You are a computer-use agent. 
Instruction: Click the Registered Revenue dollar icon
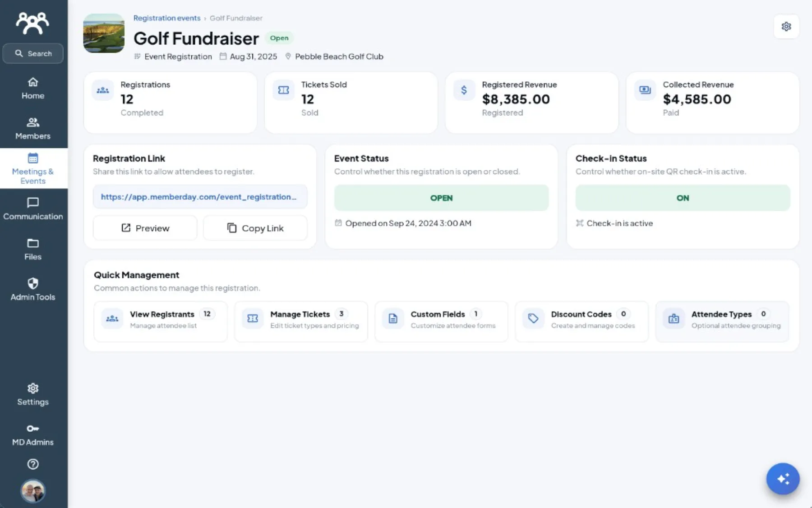pos(464,90)
